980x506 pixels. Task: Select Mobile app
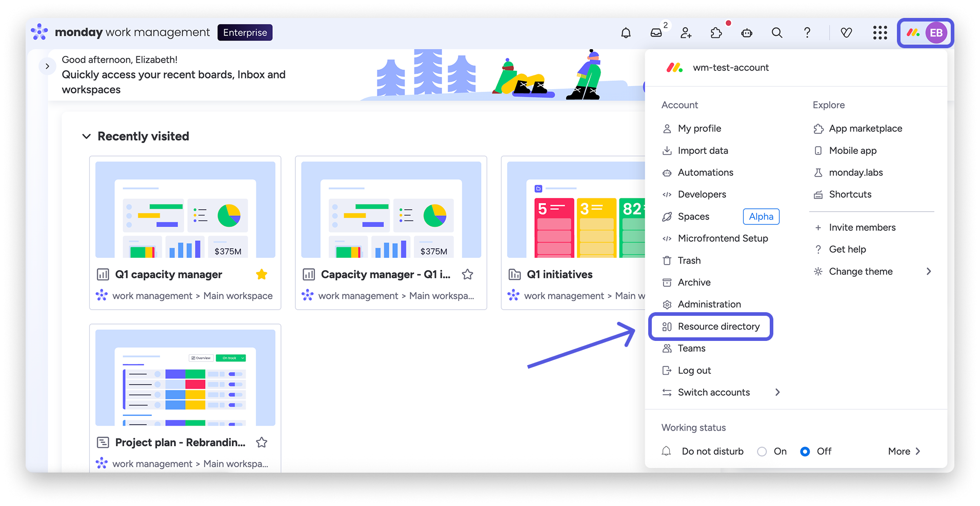pos(853,151)
